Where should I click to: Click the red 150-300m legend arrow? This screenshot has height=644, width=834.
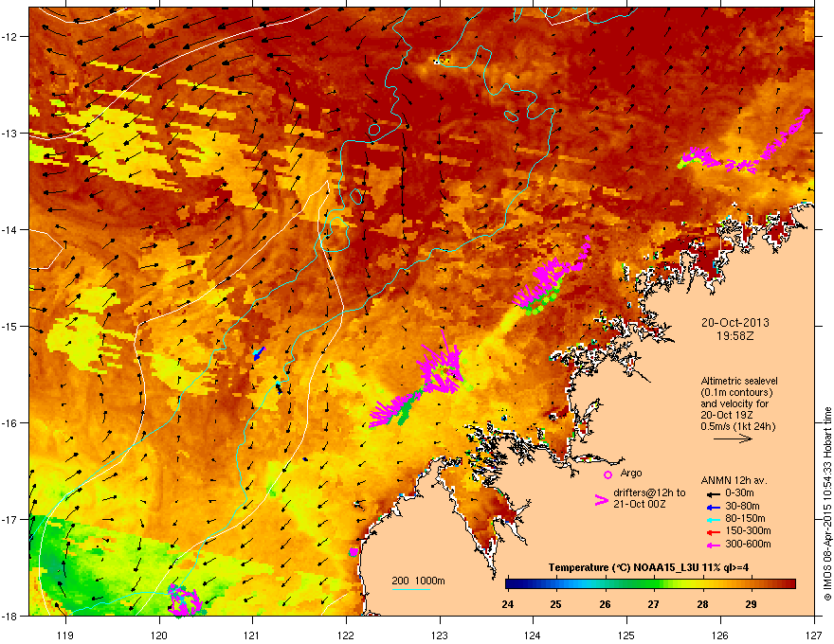tap(712, 532)
